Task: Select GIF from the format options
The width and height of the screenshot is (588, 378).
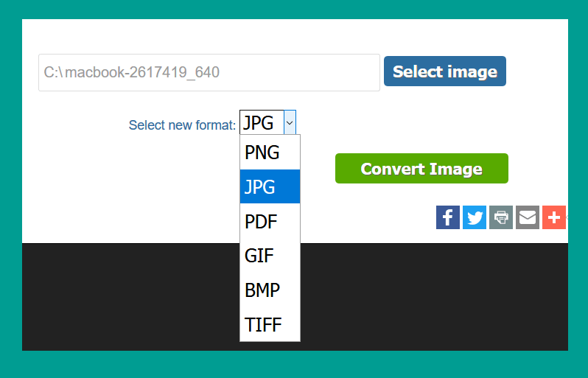Action: [270, 256]
